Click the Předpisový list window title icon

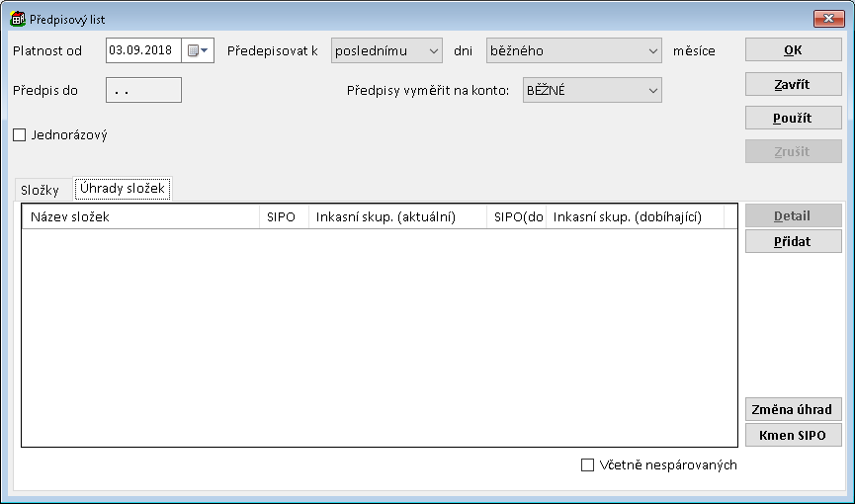tap(18, 19)
